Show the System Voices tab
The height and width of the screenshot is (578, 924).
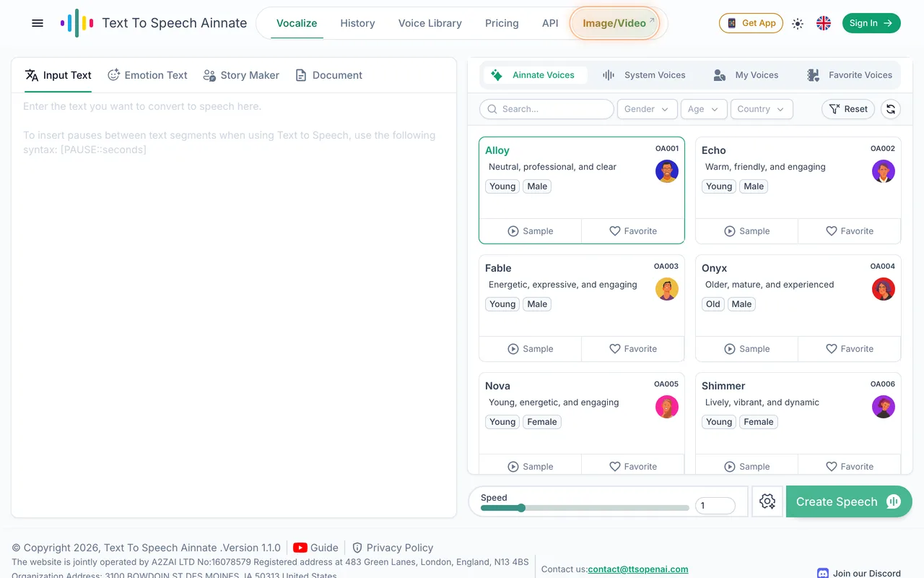coord(644,75)
